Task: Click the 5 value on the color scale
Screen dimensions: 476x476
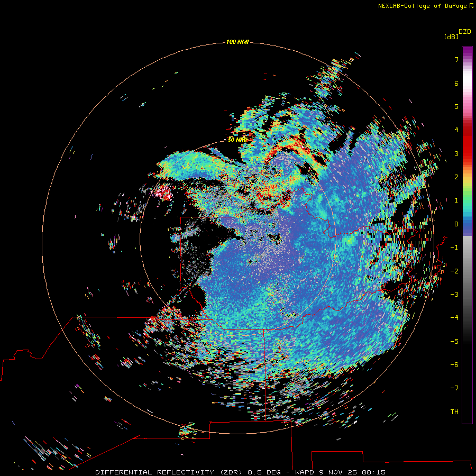Action: pyautogui.click(x=456, y=106)
